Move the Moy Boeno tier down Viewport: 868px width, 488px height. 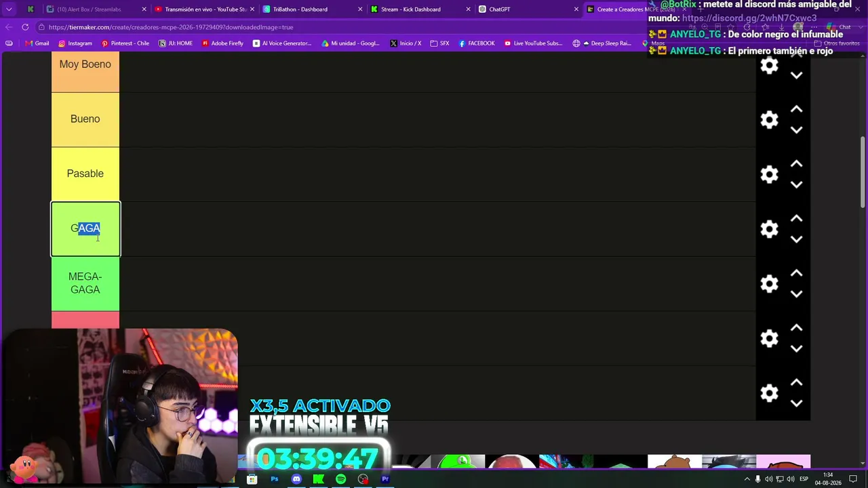797,75
